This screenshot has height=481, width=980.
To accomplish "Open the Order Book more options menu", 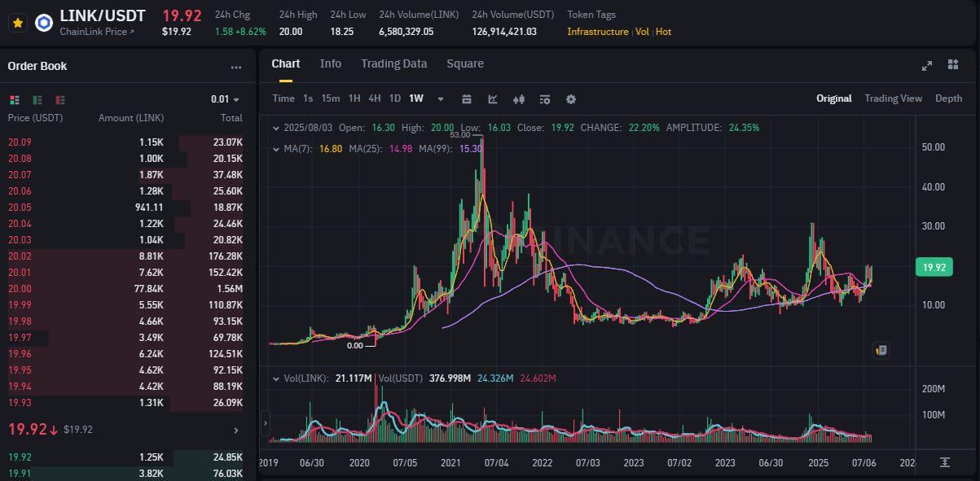I will 236,67.
